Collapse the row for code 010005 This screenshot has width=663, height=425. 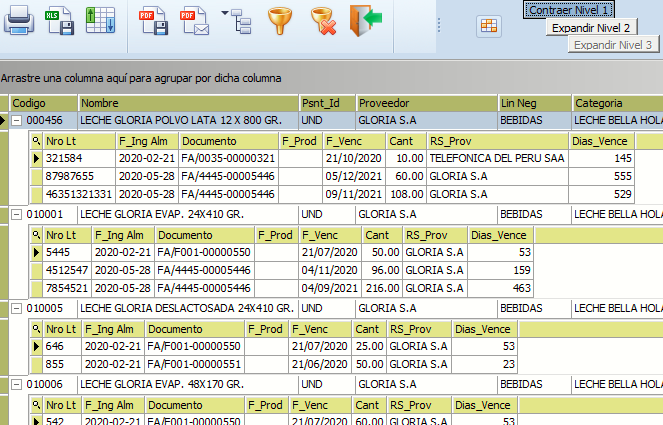click(x=16, y=307)
